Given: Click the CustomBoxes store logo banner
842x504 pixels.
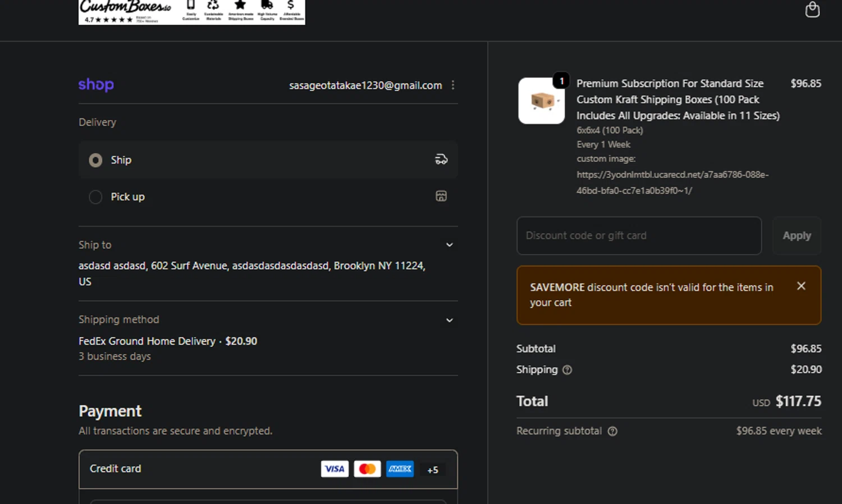Looking at the screenshot, I should pos(192,12).
